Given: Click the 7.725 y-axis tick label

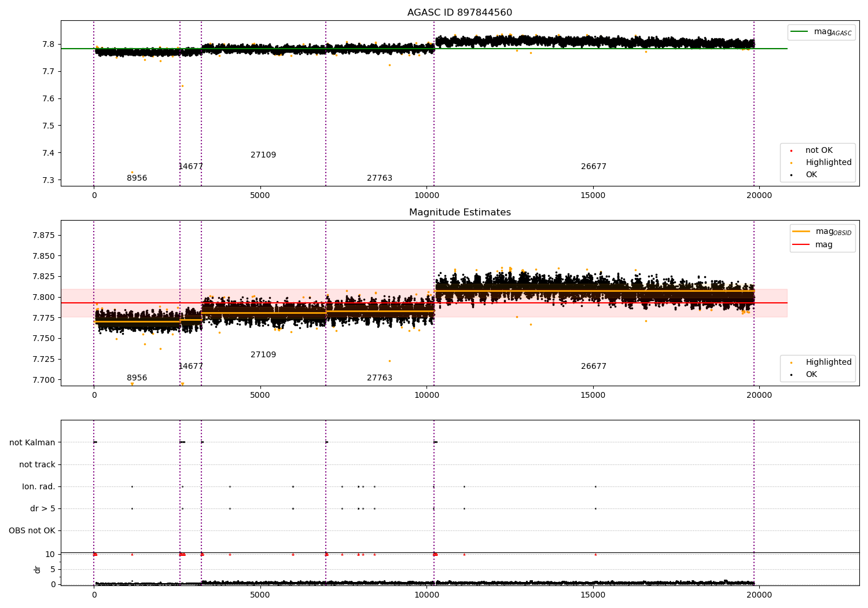Looking at the screenshot, I should pos(45,359).
